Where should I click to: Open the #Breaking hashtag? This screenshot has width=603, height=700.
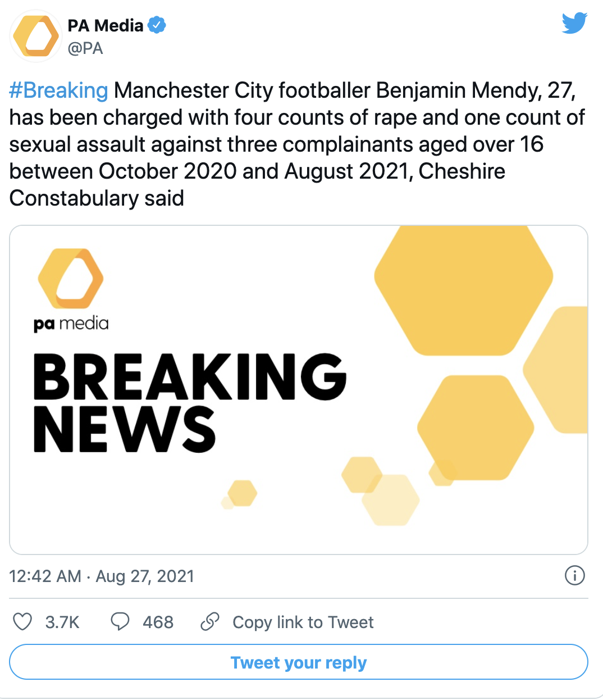pyautogui.click(x=58, y=90)
